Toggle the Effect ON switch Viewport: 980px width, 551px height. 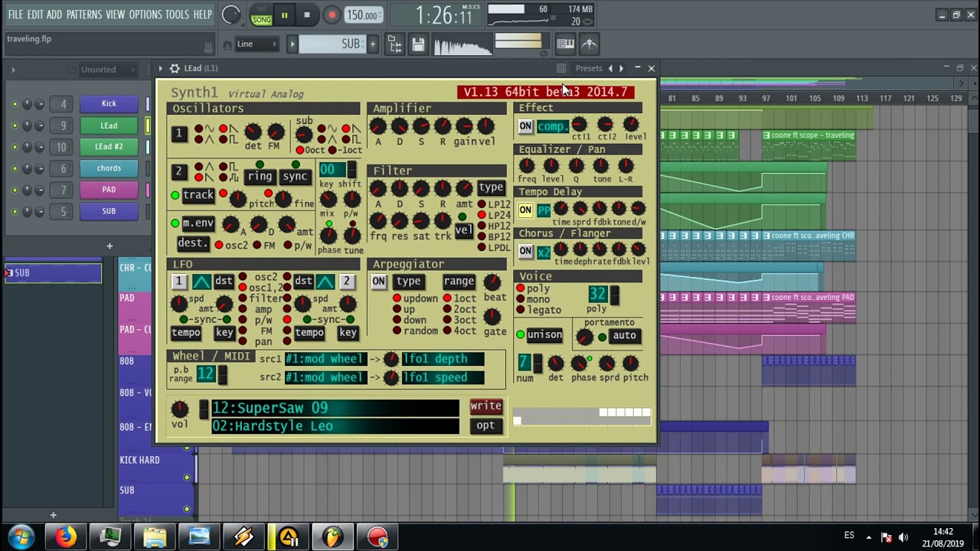pyautogui.click(x=525, y=126)
